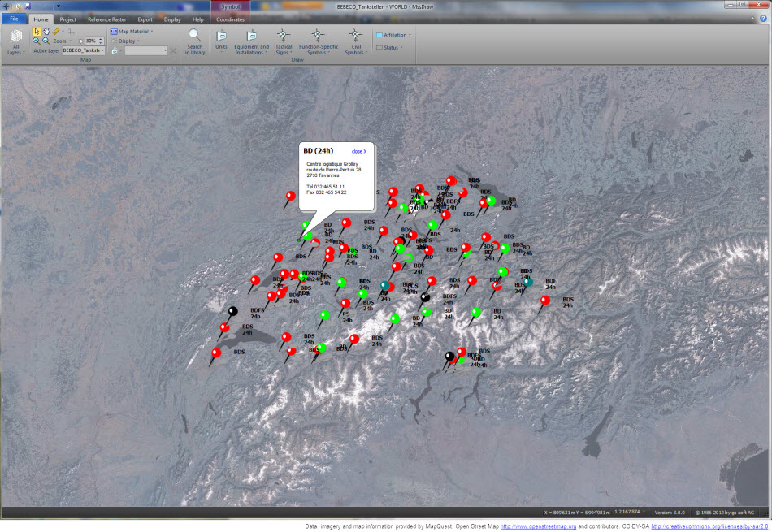Open the File menu button
Viewport: 772px width, 532px height.
(14, 19)
